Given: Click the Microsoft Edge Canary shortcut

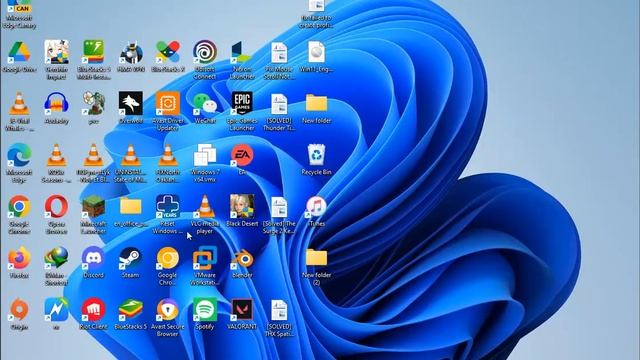Looking at the screenshot, I should [x=19, y=6].
